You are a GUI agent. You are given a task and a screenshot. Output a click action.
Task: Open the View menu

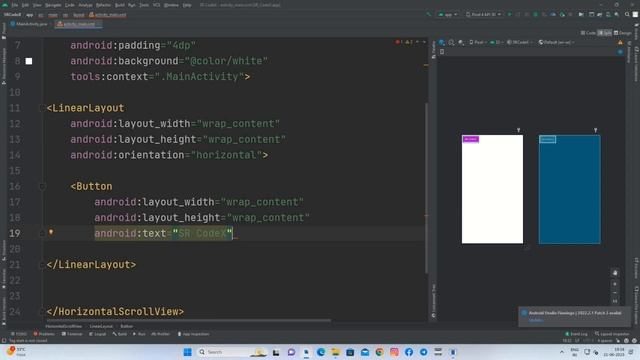(37, 5)
